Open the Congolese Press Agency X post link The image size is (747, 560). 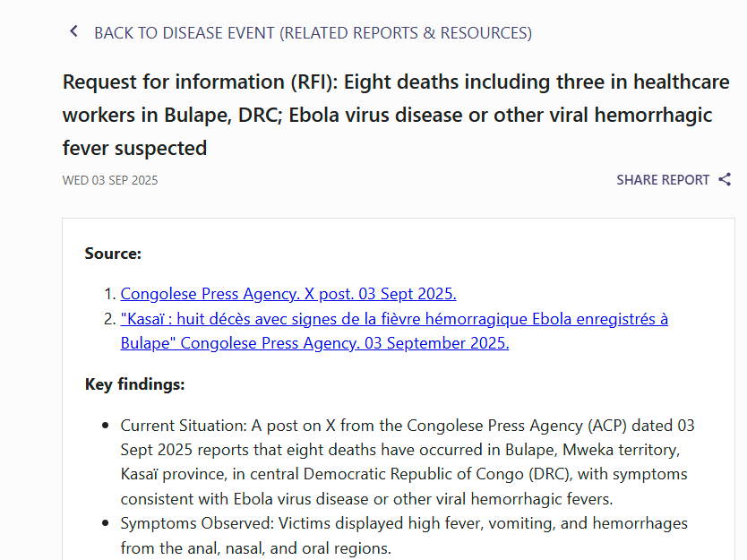pyautogui.click(x=288, y=294)
